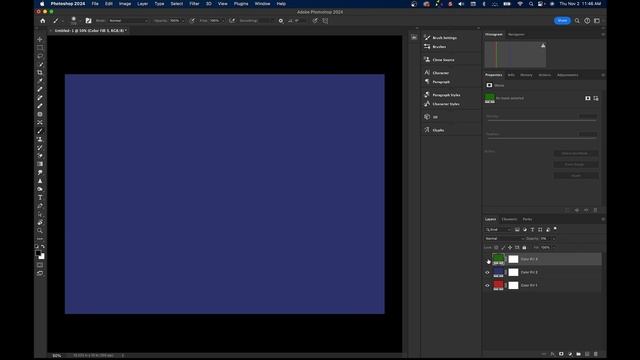This screenshot has width=640, height=360.
Task: Click the blue Color Fill 2 thumbnail
Action: (x=498, y=272)
